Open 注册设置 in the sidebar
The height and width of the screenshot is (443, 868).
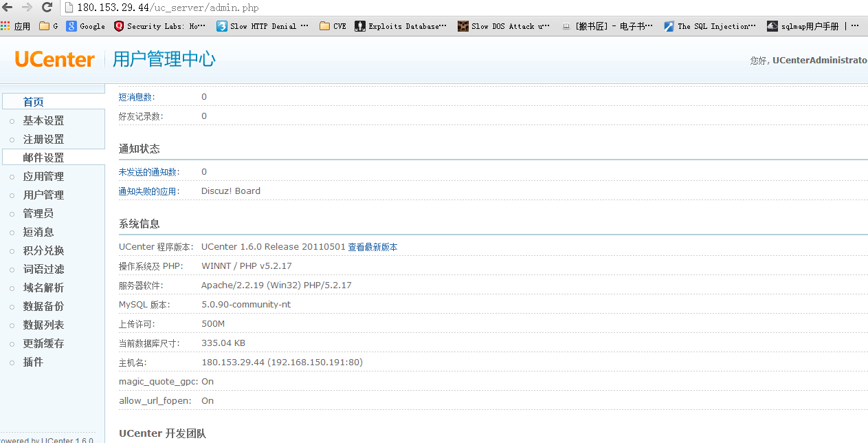point(43,139)
